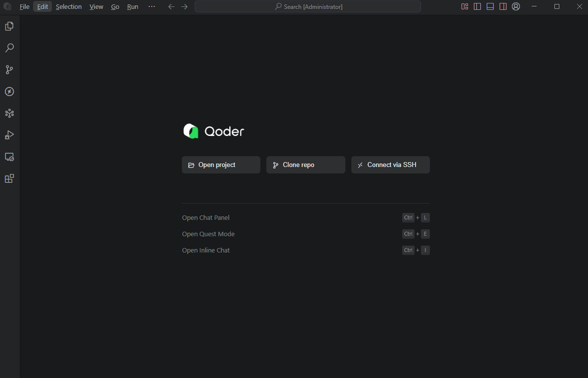
Task: Click the Search [Administrator] command box
Action: (x=308, y=6)
